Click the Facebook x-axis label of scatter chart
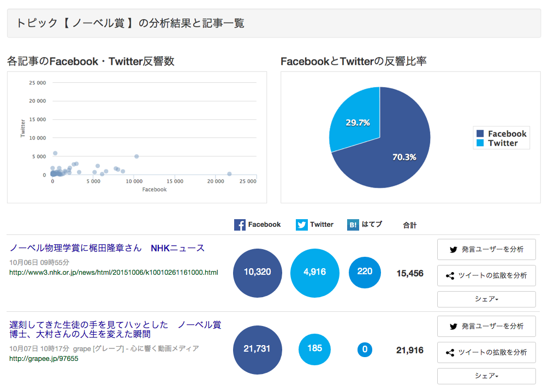Screen dimensions: 548x392 [x=154, y=190]
